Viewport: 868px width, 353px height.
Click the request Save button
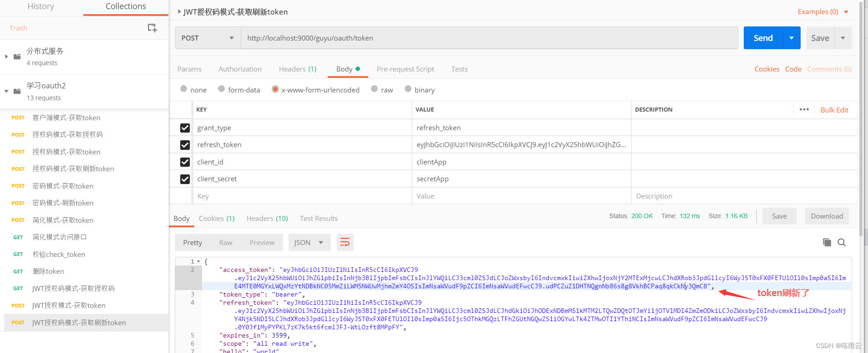pos(820,38)
